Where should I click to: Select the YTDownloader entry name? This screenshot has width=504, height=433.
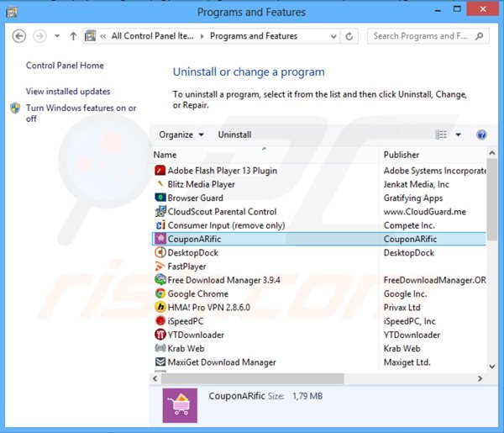[196, 335]
